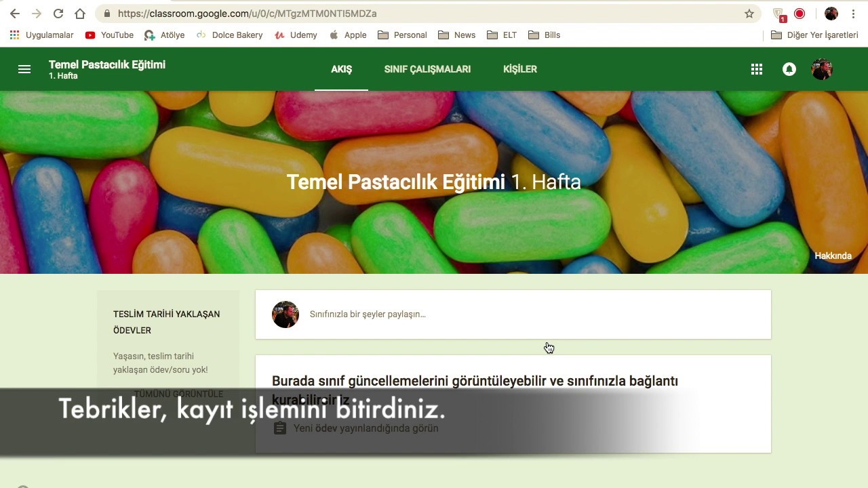Expand the Personal bookmarks folder
The height and width of the screenshot is (488, 868).
(402, 35)
